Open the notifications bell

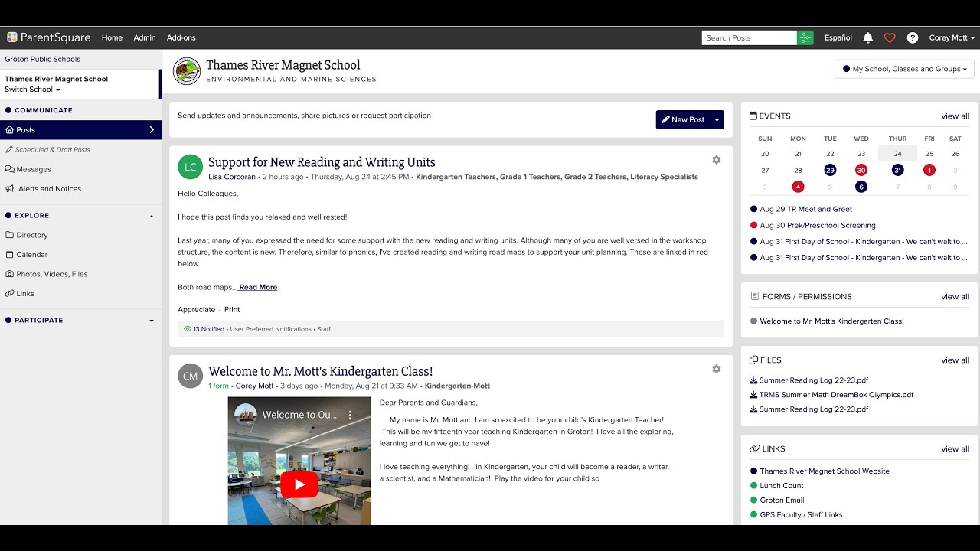tap(867, 37)
